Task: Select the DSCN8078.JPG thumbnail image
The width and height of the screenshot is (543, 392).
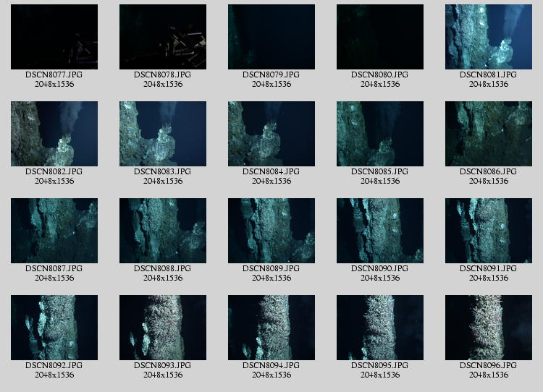Action: (x=163, y=37)
